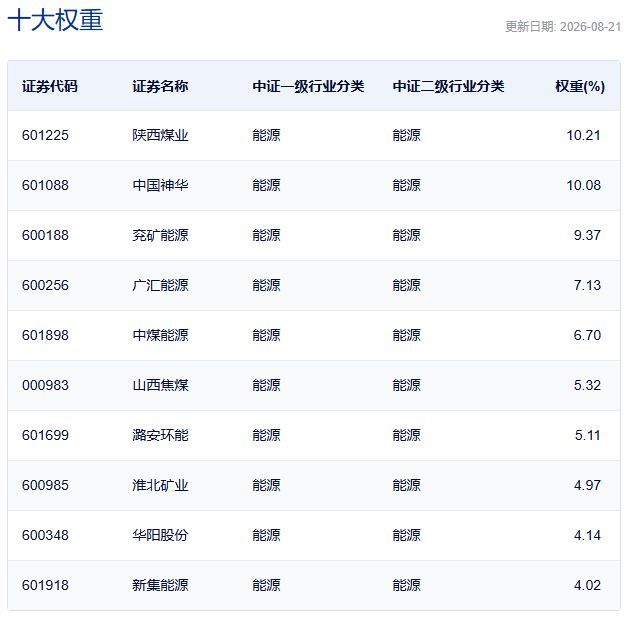The width and height of the screenshot is (628, 619).
Task: Click the 权重(%) column header
Action: (580, 86)
